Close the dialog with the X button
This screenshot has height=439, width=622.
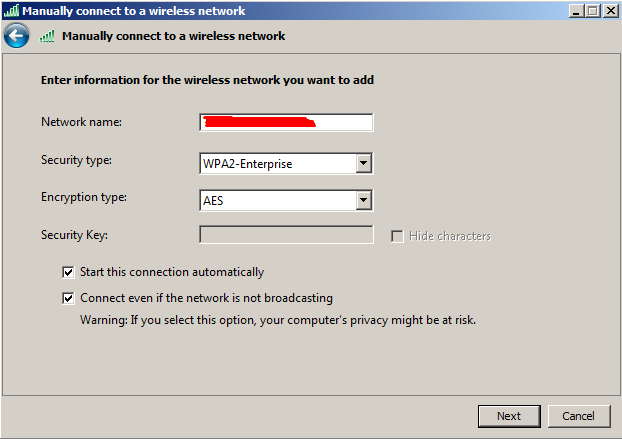point(610,11)
